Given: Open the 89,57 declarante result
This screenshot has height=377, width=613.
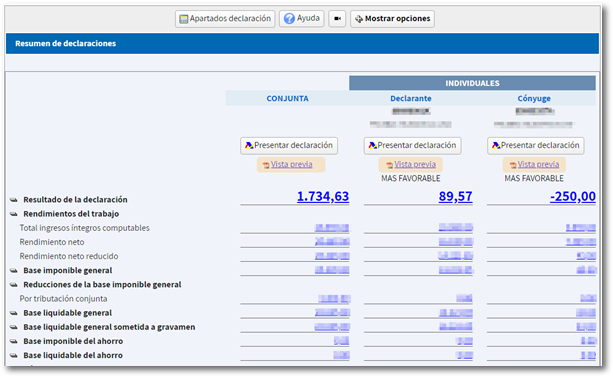Looking at the screenshot, I should click(455, 196).
